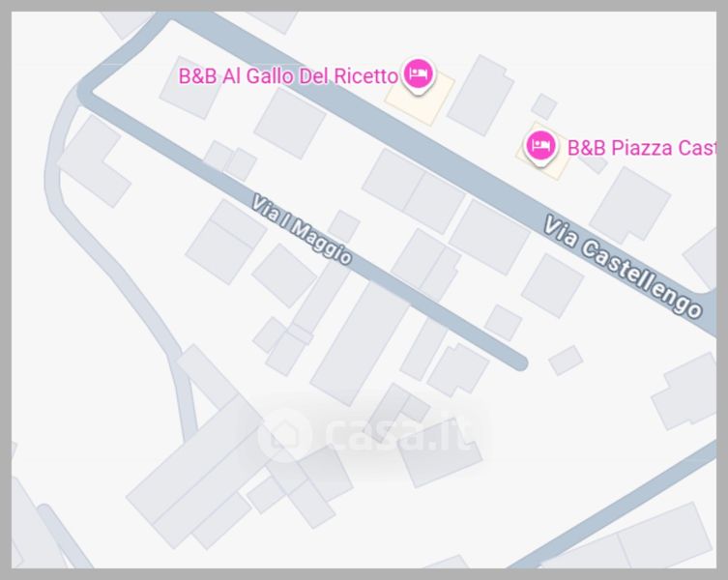728x580 pixels.
Task: Select the L-shaped building near the left edge
Action: (x=94, y=161)
